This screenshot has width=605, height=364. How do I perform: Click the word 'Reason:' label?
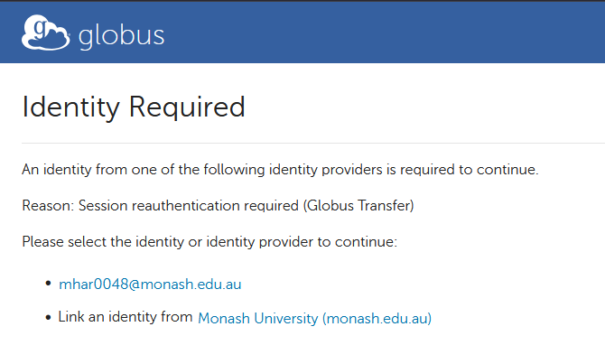[x=48, y=206]
